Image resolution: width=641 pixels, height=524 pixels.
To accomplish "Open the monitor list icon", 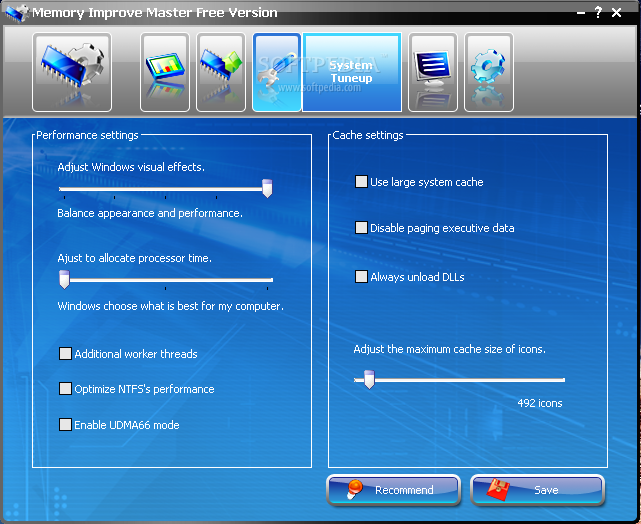I will tap(433, 72).
